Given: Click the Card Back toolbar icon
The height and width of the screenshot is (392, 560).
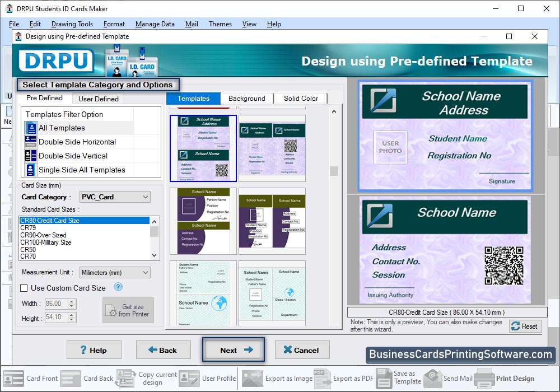Looking at the screenshot, I should (71, 379).
